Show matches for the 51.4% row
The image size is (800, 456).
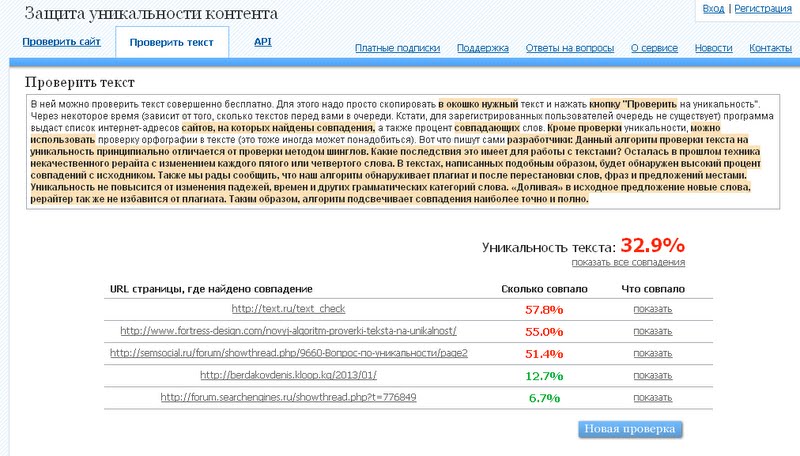coord(653,353)
